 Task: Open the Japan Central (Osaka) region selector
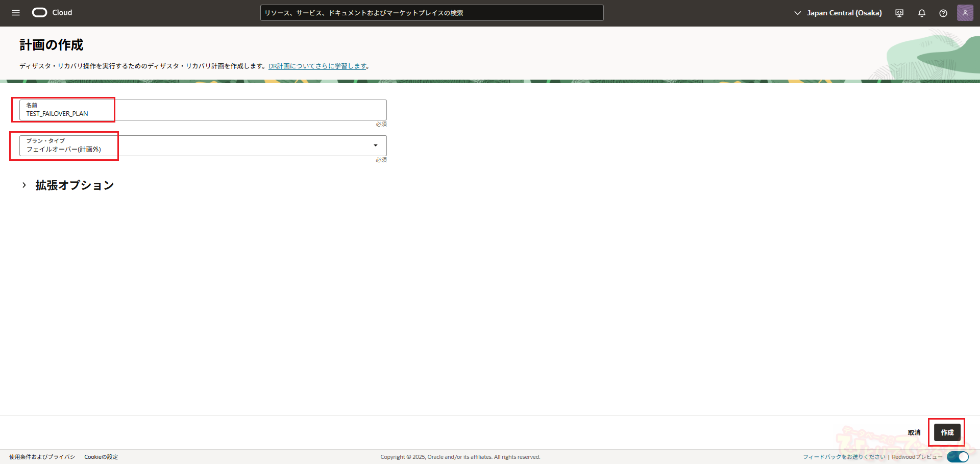tap(838, 13)
